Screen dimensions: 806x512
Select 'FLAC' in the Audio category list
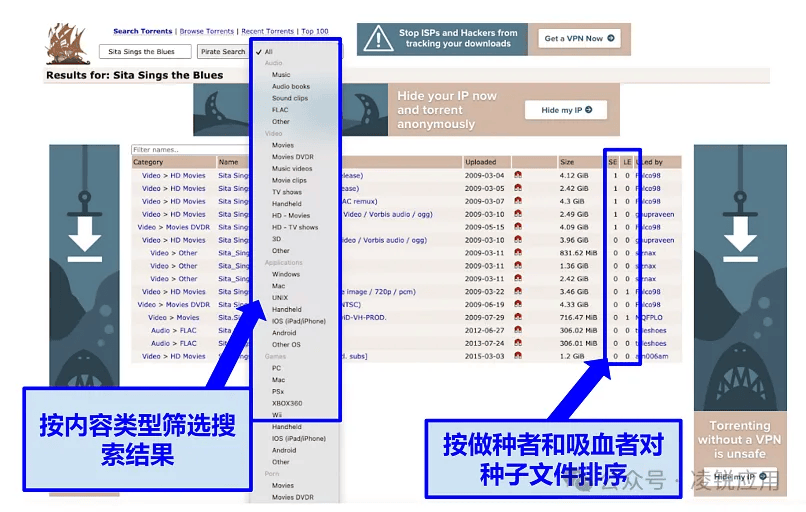point(280,110)
